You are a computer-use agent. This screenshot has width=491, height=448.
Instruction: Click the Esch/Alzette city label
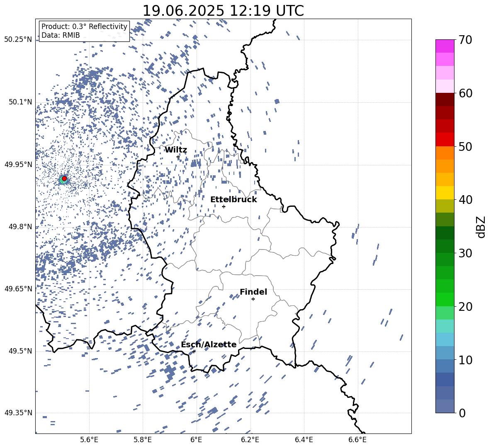[x=209, y=344]
